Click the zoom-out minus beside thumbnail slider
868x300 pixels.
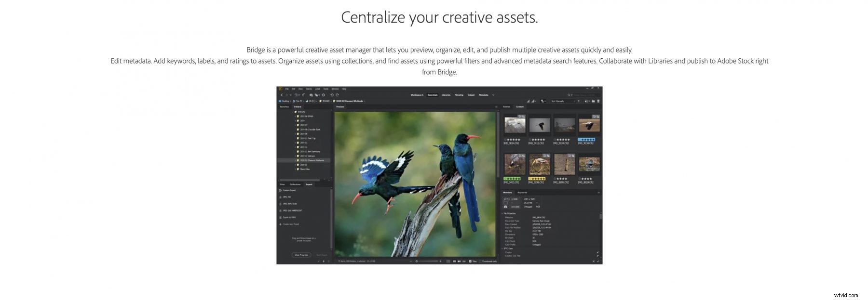(411, 261)
